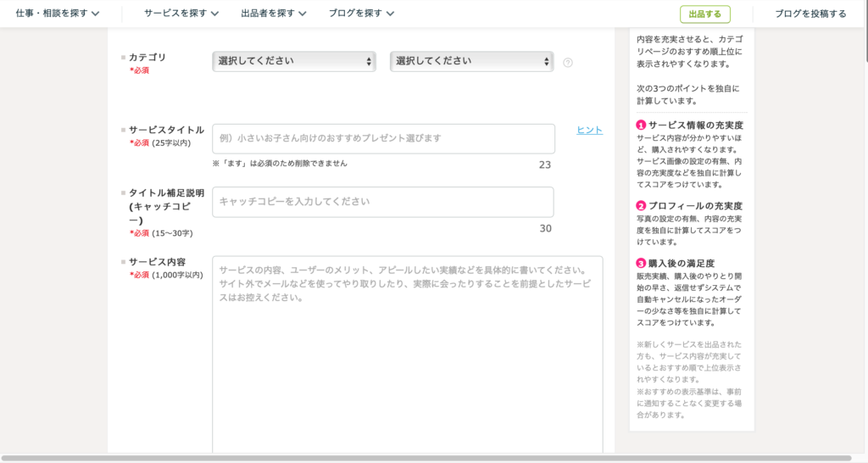Open the second カテゴリ dropdown
Image resolution: width=868 pixels, height=463 pixels.
(x=471, y=61)
